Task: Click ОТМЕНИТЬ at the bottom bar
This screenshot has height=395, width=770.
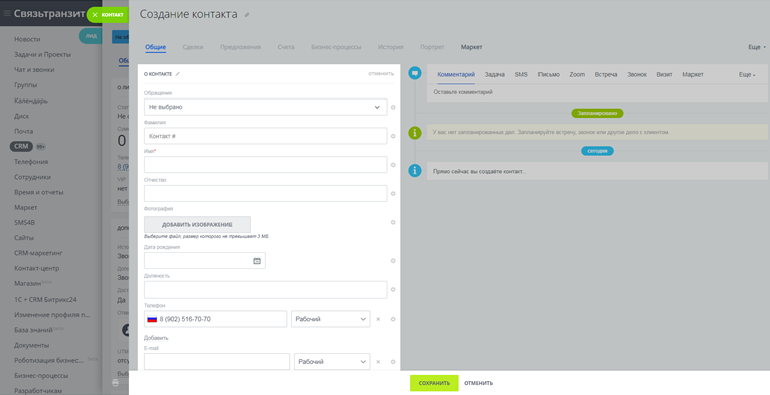Action: [478, 383]
